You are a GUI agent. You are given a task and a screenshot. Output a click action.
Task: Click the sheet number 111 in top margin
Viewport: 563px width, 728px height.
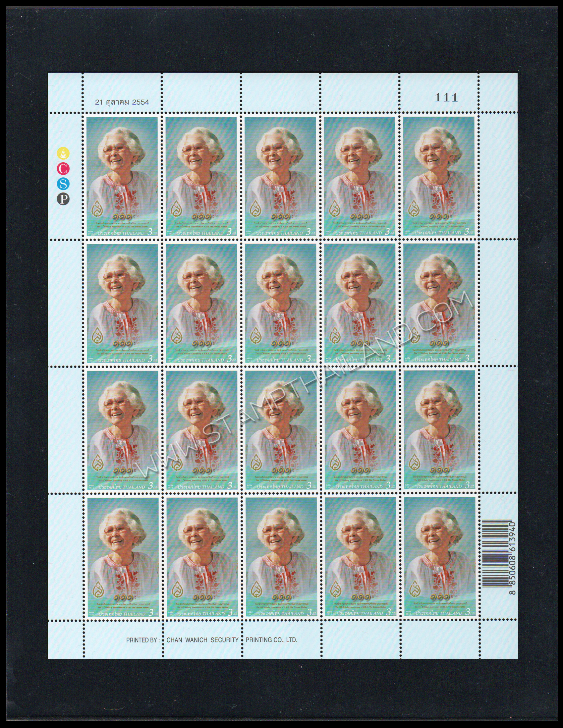(446, 98)
